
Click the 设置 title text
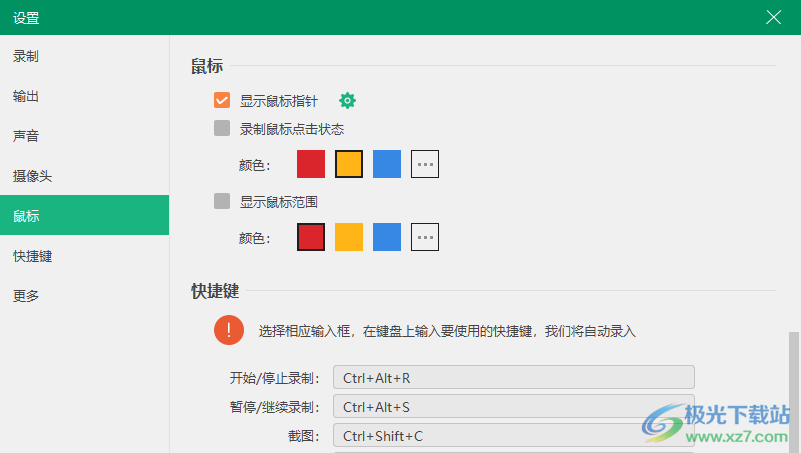pyautogui.click(x=26, y=18)
